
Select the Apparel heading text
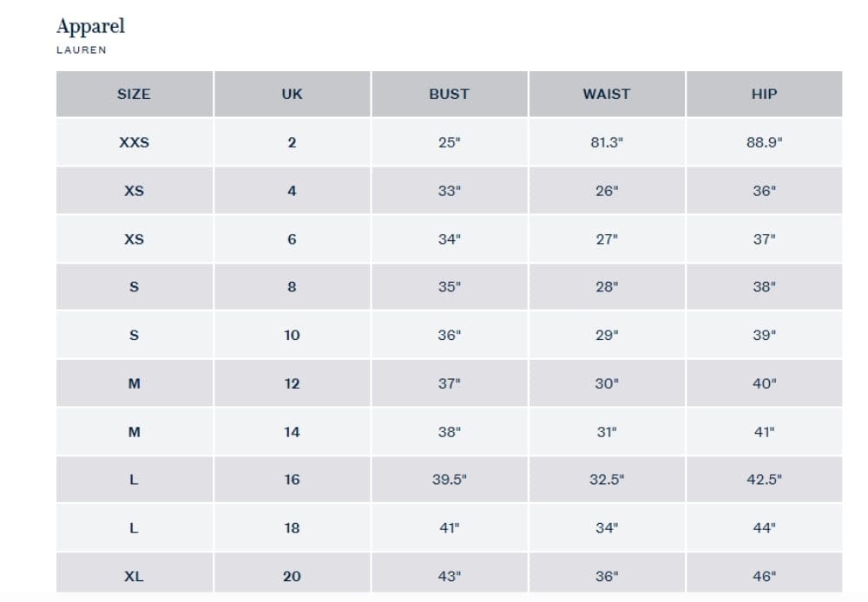(x=91, y=27)
